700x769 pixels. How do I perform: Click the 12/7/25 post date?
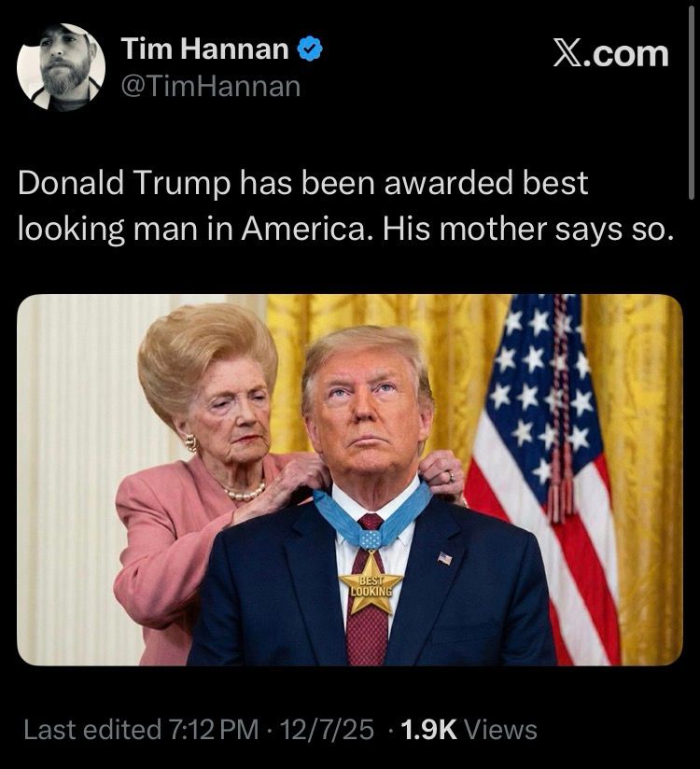pos(327,729)
